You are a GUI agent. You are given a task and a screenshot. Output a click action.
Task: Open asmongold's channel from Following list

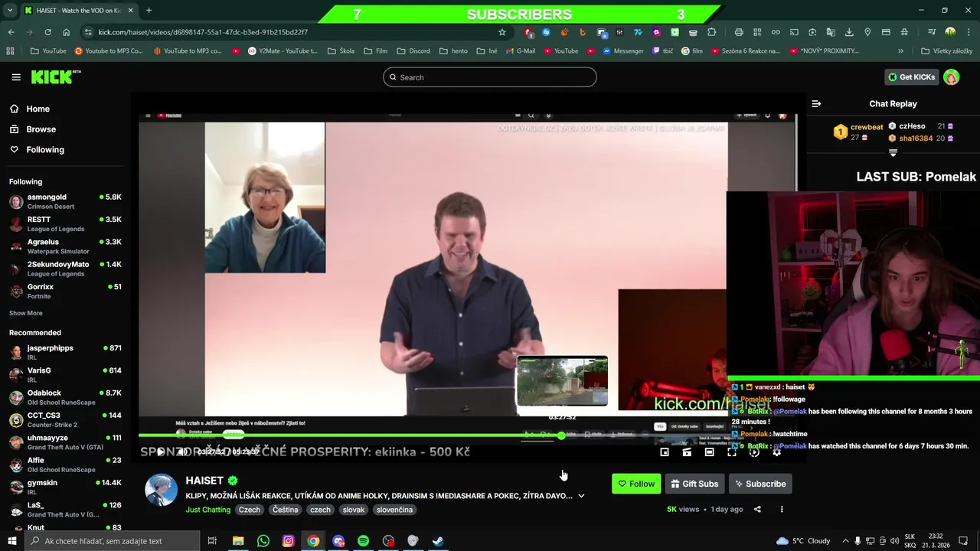point(65,201)
